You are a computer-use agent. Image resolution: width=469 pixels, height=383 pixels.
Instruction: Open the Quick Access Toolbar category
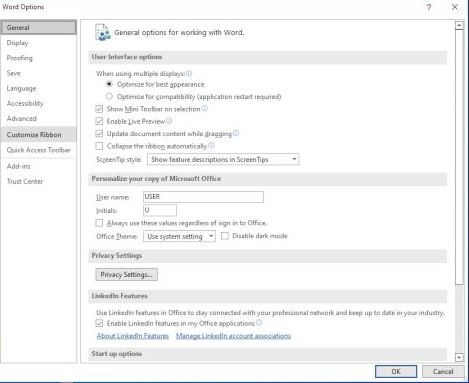(x=38, y=150)
